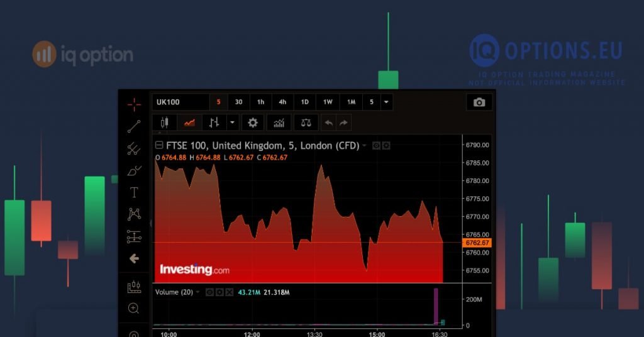
Task: Click the current price label 6762.67
Action: pos(477,243)
